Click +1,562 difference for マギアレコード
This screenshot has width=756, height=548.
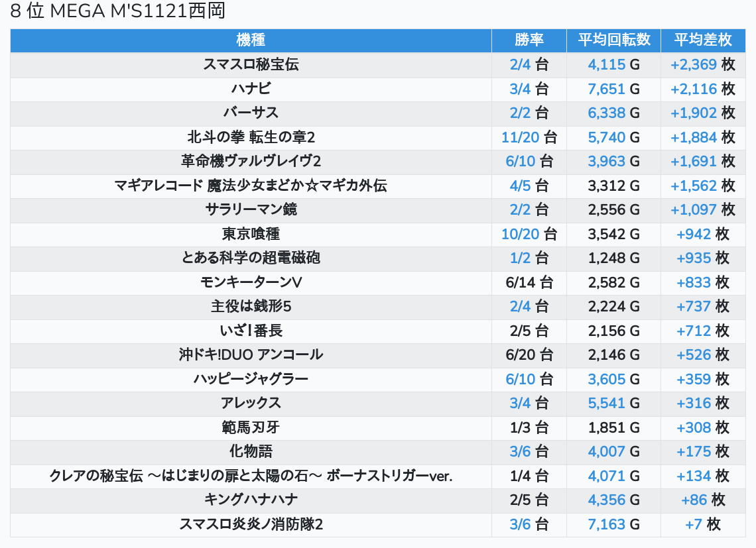[693, 186]
